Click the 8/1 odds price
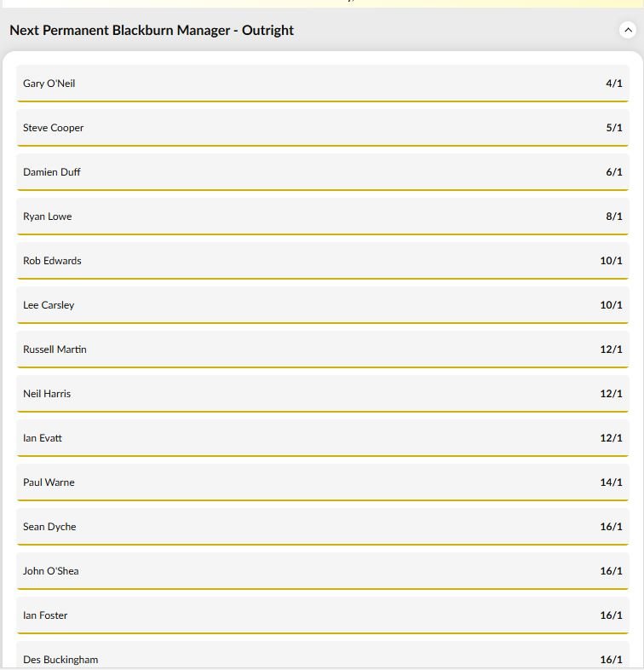Screen dimensions: 644x670 tap(613, 217)
